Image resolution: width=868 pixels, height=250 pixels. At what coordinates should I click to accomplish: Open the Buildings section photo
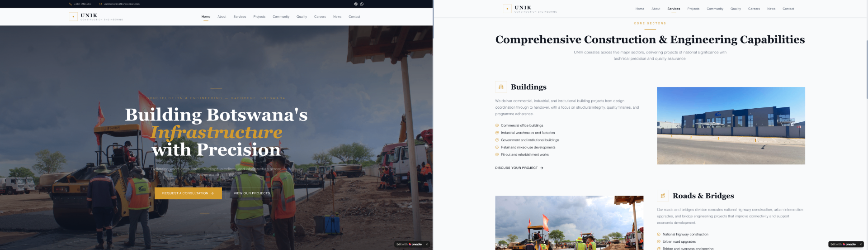coord(731,125)
